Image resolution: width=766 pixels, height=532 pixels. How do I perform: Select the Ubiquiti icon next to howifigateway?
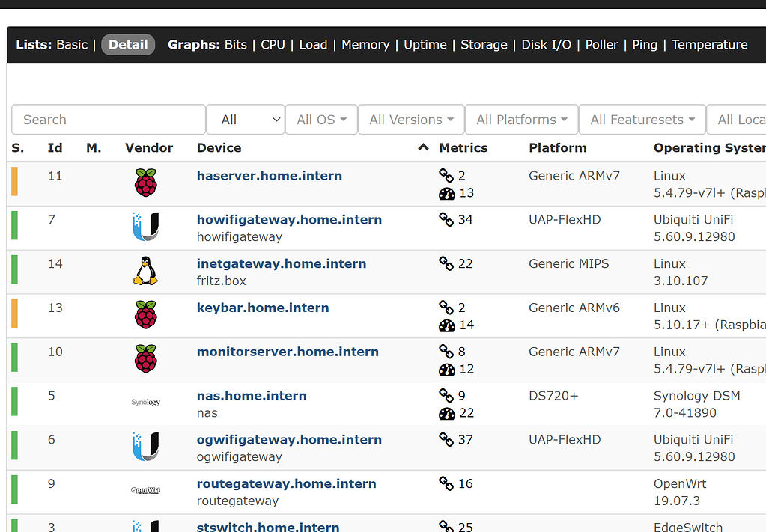(145, 227)
